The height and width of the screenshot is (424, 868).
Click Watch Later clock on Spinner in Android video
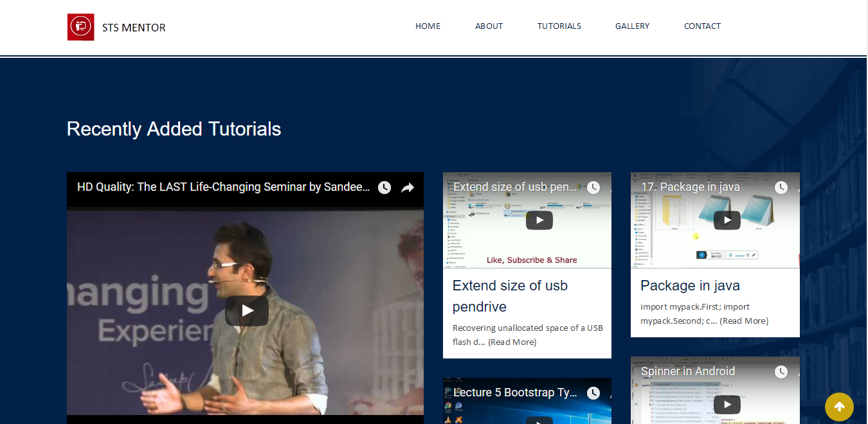coord(781,372)
